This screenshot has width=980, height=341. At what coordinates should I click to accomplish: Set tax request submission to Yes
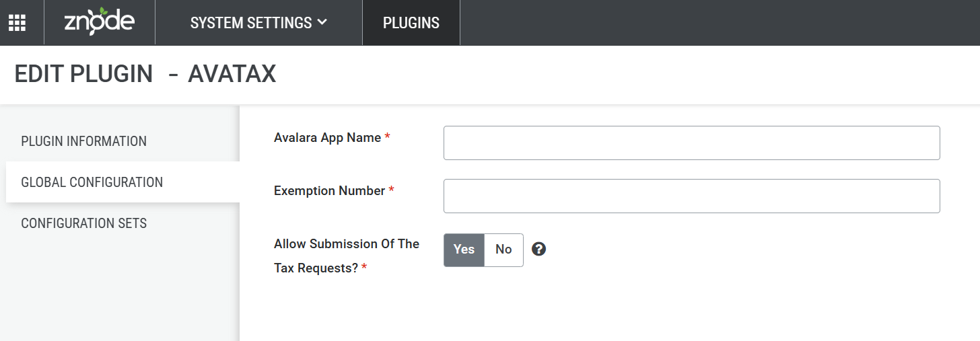point(464,250)
